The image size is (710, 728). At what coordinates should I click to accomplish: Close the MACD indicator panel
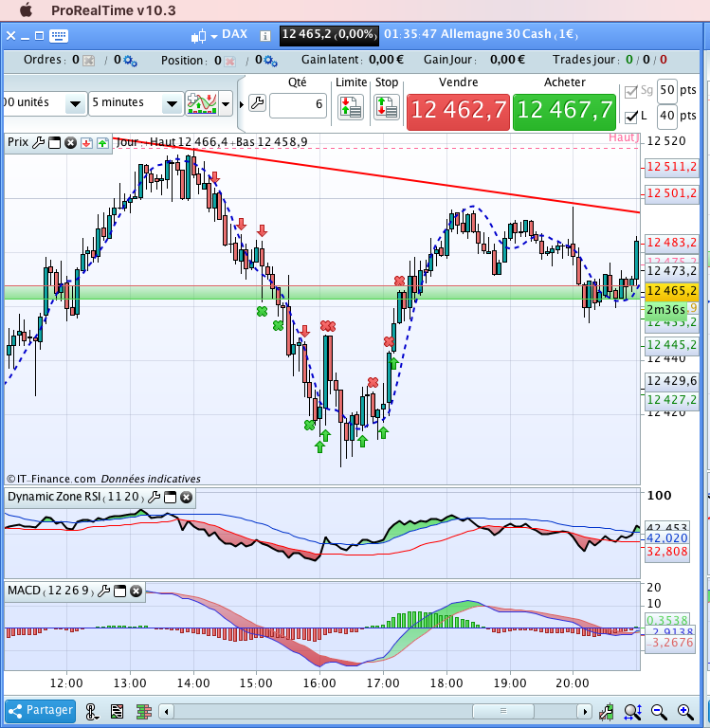click(x=136, y=591)
